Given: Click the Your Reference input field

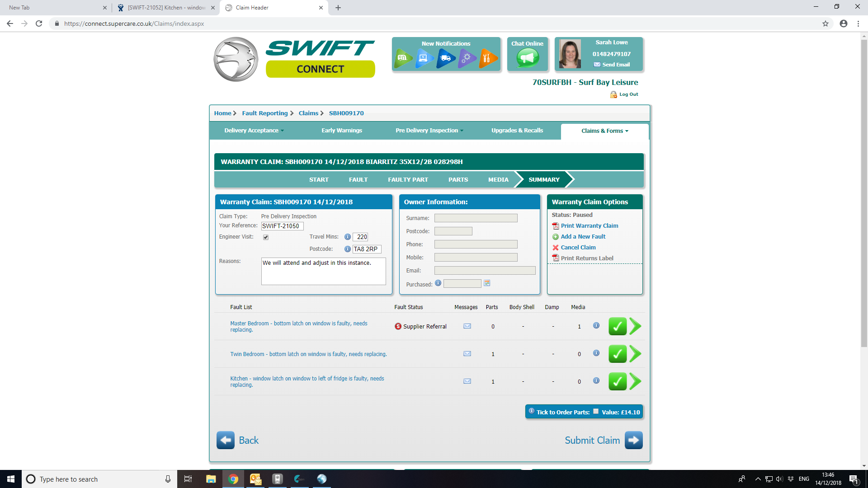Looking at the screenshot, I should click(x=282, y=226).
